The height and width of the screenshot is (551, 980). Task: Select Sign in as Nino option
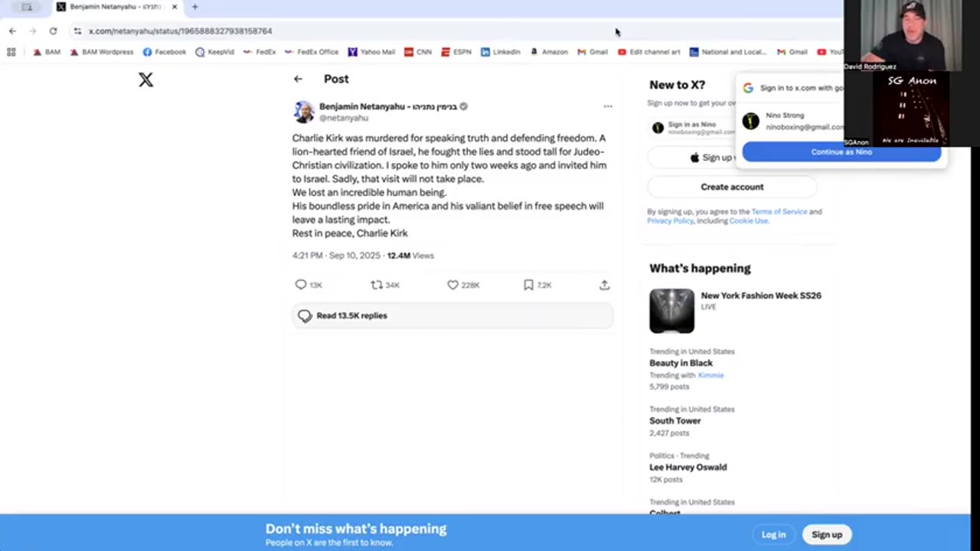(x=693, y=128)
